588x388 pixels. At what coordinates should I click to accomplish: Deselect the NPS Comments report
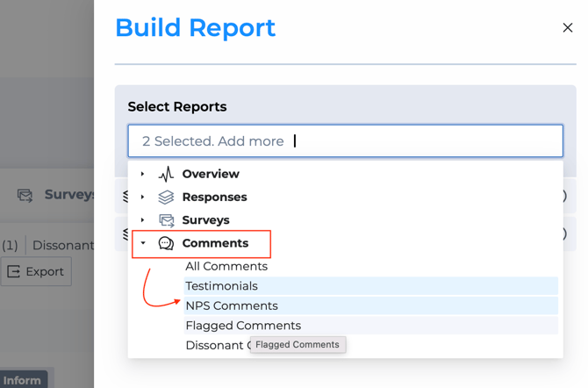(x=232, y=305)
